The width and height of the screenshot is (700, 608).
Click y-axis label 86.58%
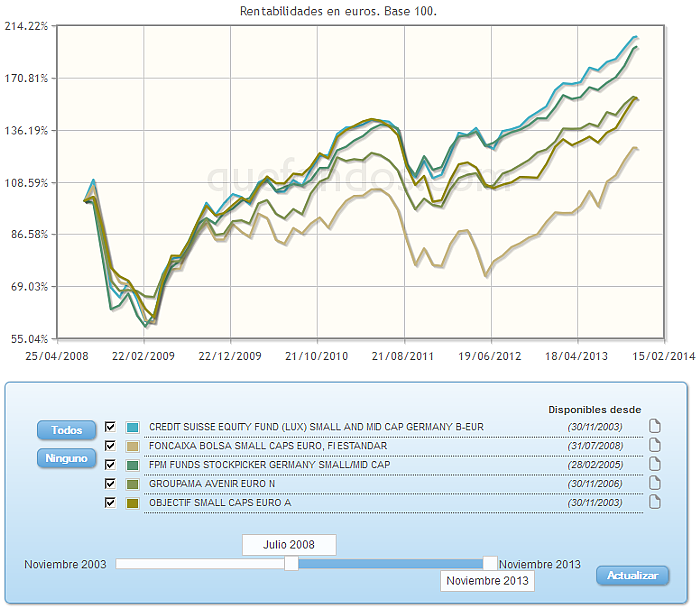29,234
